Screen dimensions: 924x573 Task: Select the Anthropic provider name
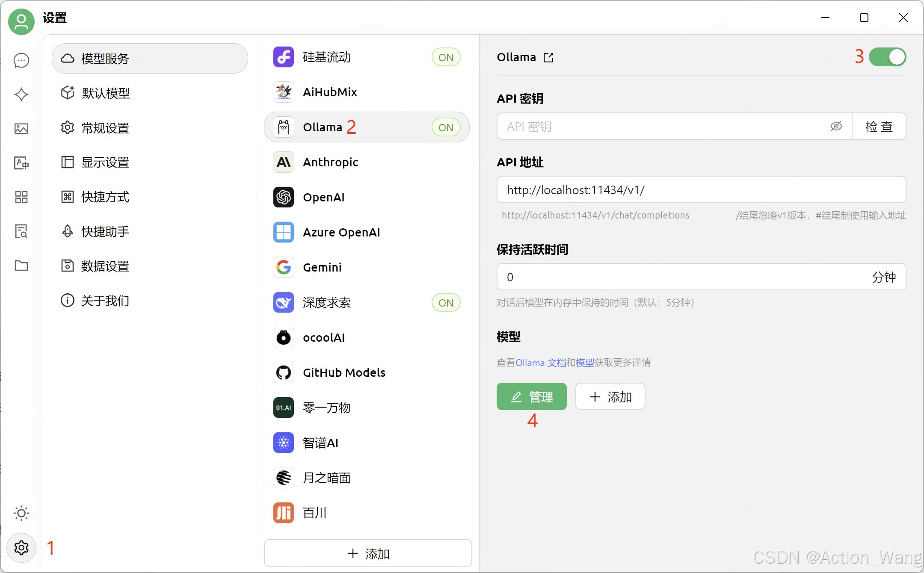click(x=331, y=162)
